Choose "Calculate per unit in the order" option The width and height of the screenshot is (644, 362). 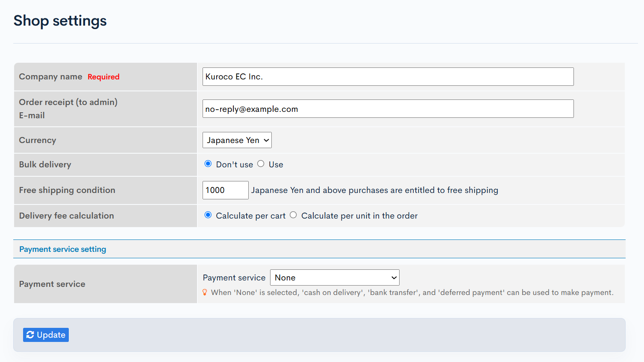293,215
